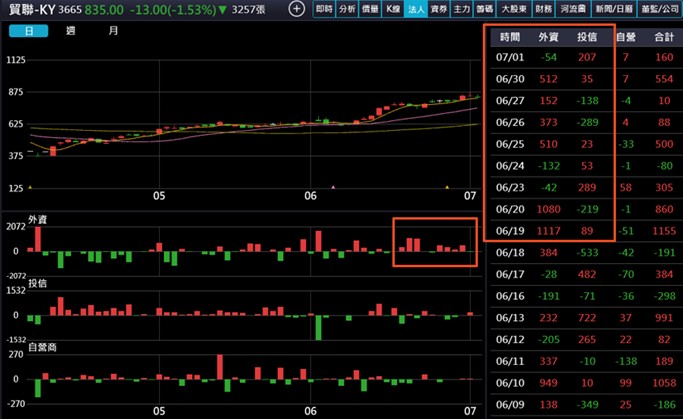Select the 06/26 date row
683x419 pixels.
[x=586, y=122]
